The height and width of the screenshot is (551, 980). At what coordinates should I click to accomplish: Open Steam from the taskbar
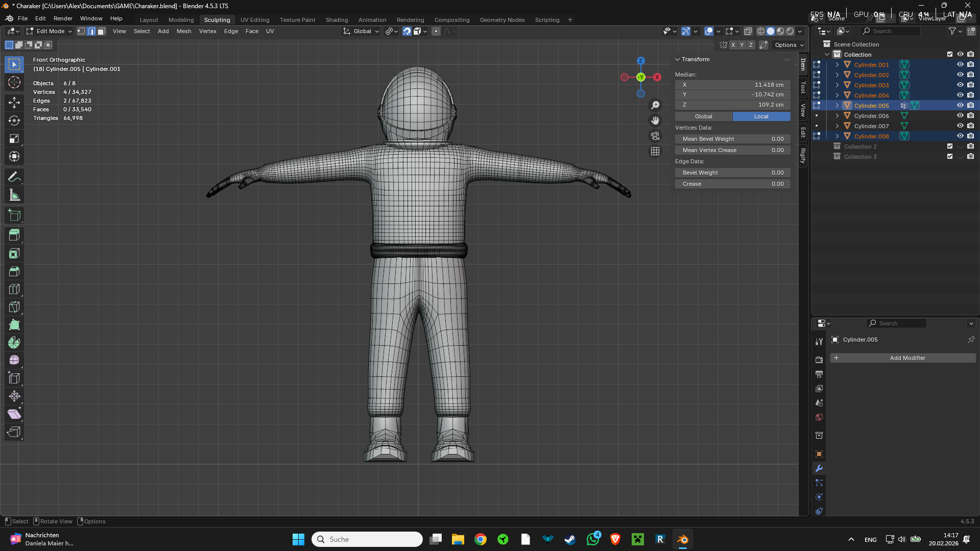click(570, 539)
